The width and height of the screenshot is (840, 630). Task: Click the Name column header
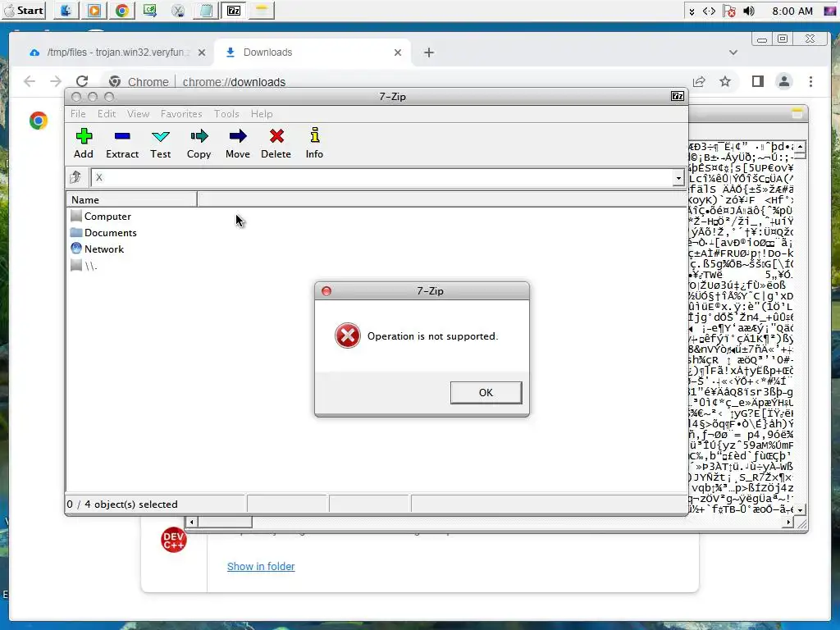click(131, 200)
